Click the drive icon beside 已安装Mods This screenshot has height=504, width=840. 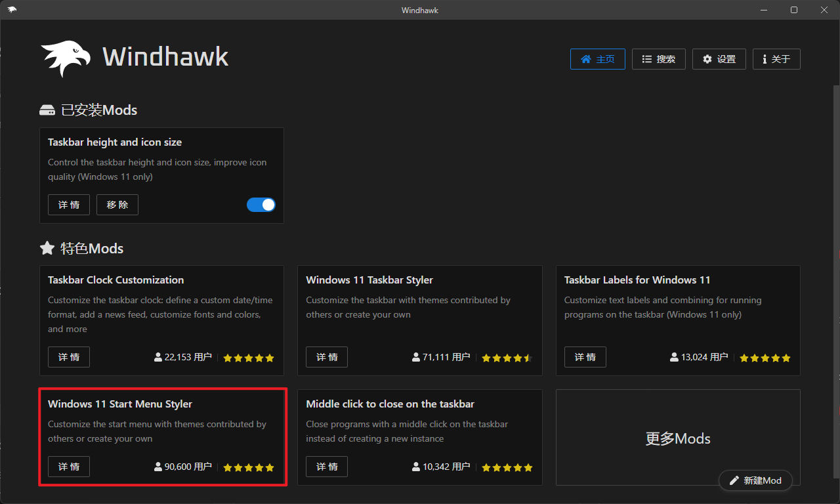pos(47,110)
